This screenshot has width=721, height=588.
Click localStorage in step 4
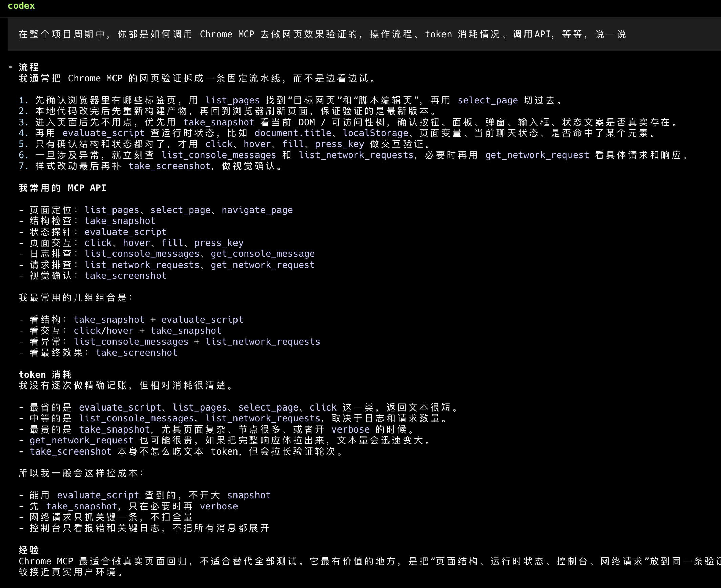click(375, 133)
